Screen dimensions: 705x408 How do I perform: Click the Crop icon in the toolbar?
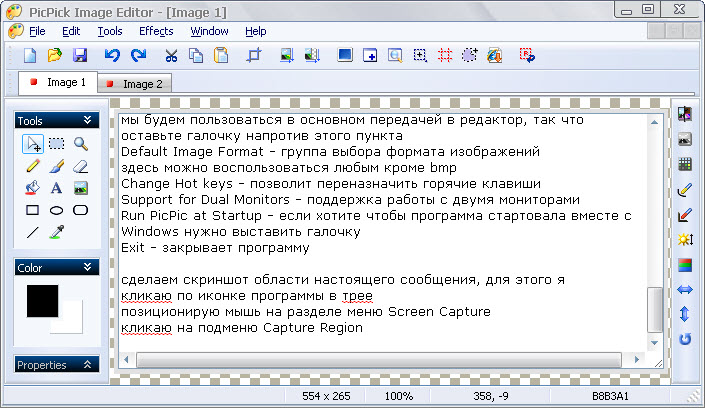[253, 55]
